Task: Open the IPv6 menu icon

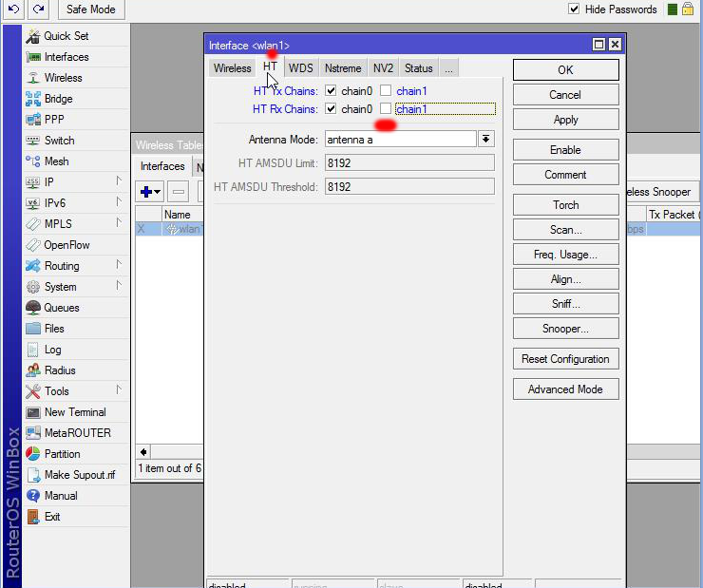Action: pos(33,203)
